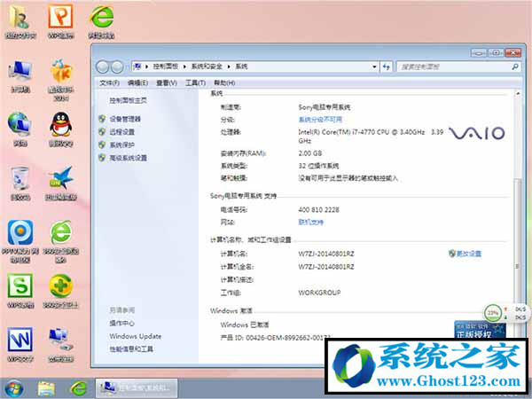Expand arrow after 控制面板 in breadcrumb
Screen dimensions: 532x399
184,66
